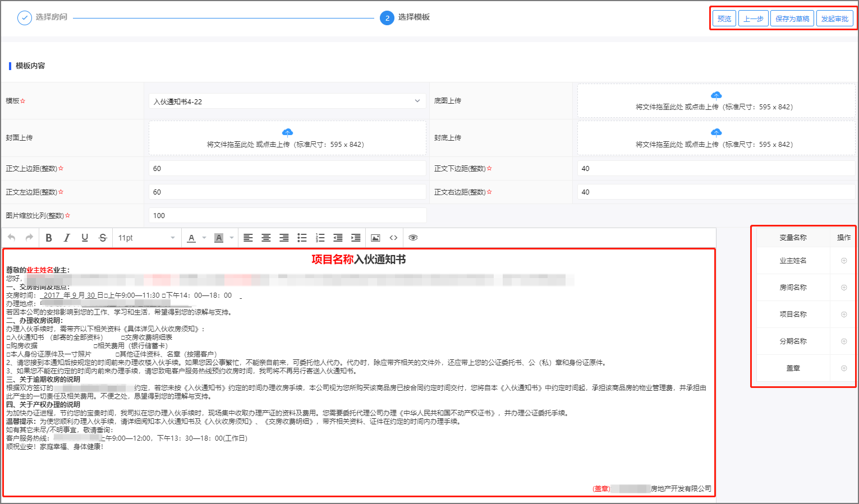This screenshot has height=504, width=859.
Task: Click the 正文上边距 input field
Action: (287, 168)
